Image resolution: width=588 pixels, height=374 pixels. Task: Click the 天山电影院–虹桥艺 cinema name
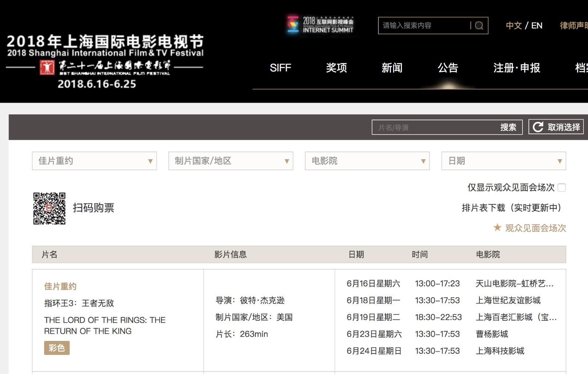[x=514, y=284]
